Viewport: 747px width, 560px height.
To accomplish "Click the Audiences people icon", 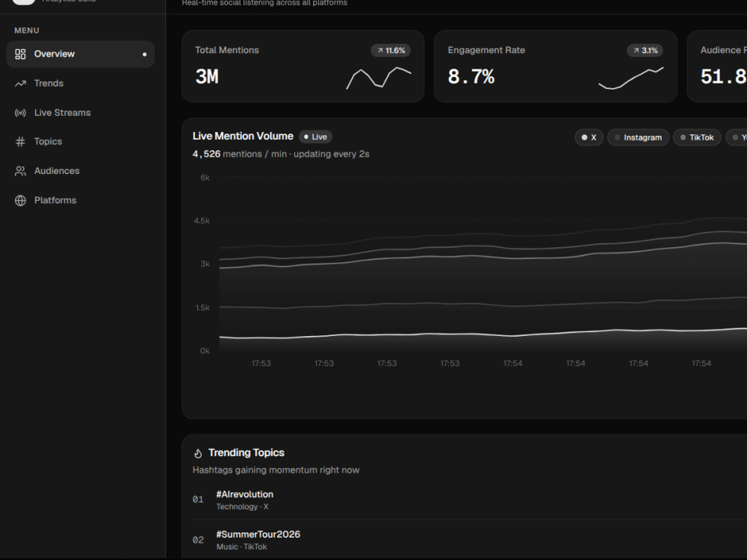I will pyautogui.click(x=20, y=171).
